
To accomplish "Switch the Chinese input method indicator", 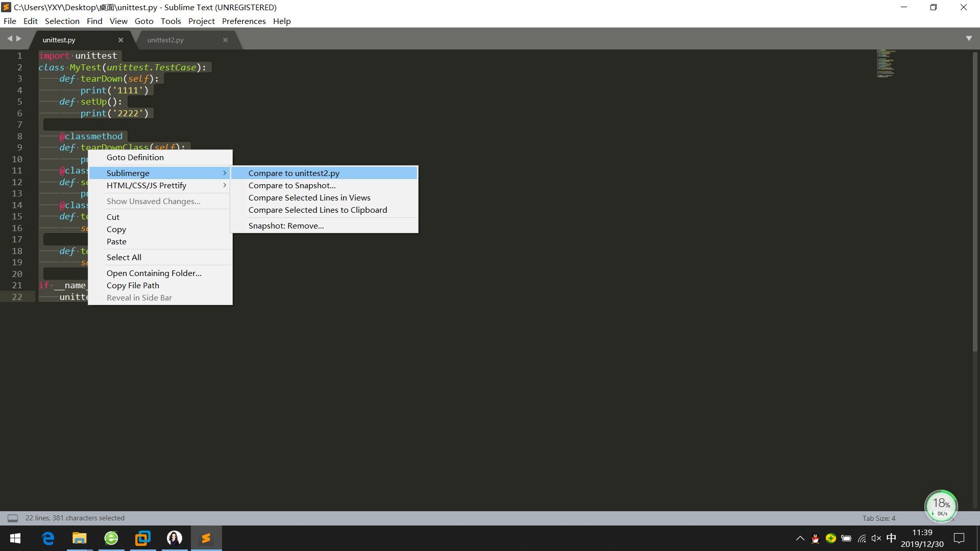I will (892, 538).
